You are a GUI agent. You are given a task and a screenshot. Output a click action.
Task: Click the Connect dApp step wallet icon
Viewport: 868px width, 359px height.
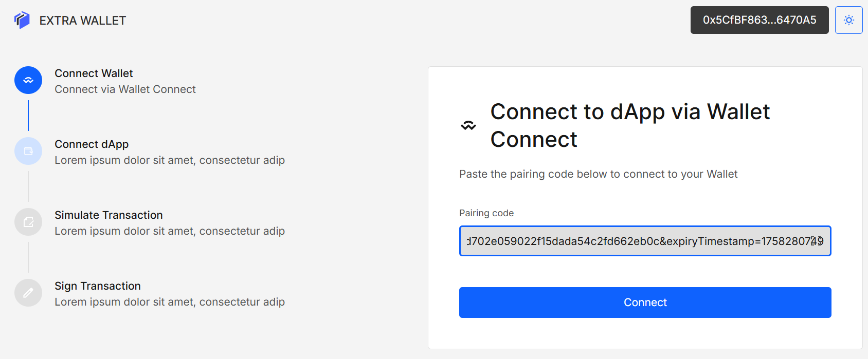point(28,151)
